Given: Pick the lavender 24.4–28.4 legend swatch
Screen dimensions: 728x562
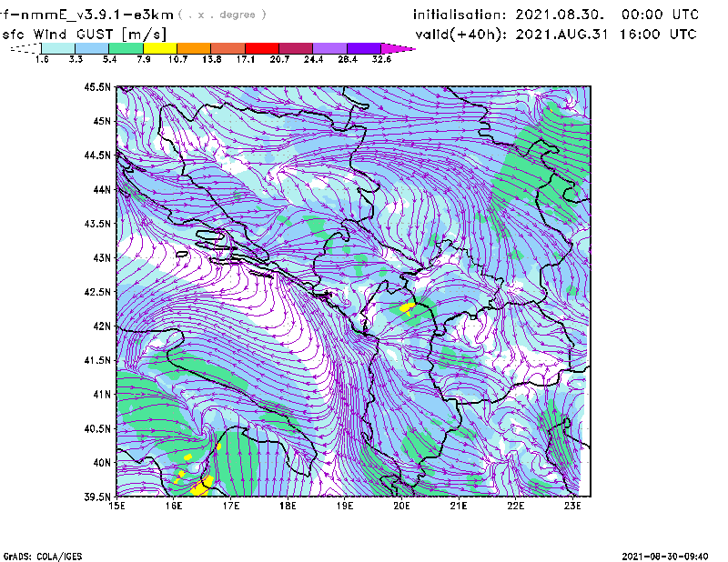Looking at the screenshot, I should pos(329,48).
